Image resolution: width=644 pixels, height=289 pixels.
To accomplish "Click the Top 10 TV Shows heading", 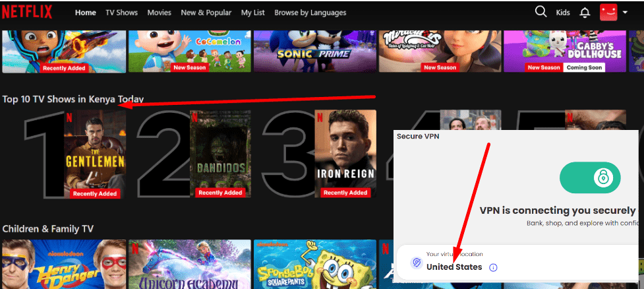I will tap(73, 100).
